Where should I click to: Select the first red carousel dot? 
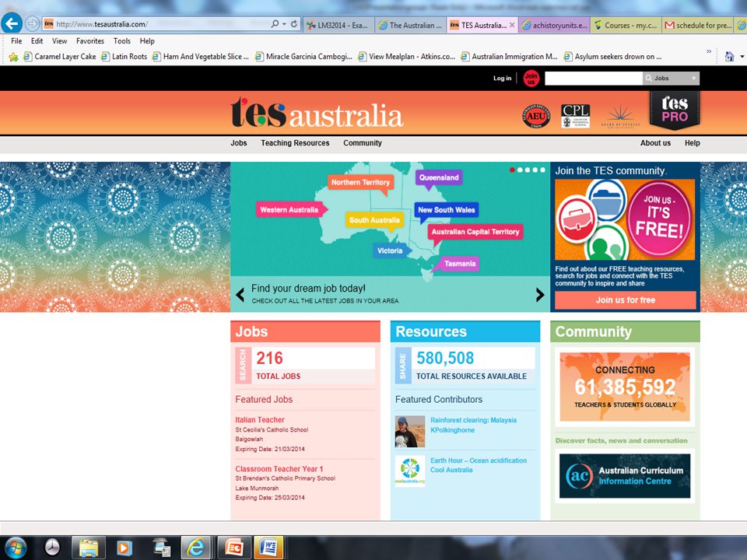click(x=512, y=170)
